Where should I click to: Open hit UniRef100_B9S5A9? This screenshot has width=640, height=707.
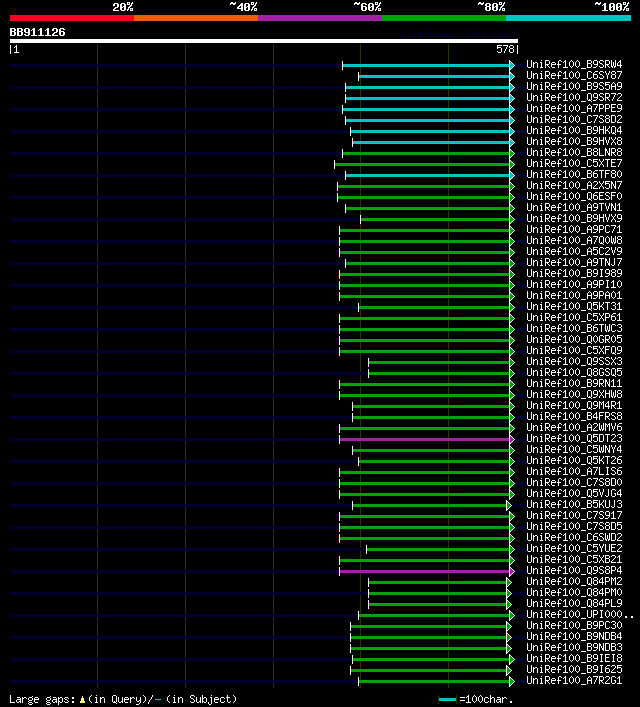[574, 86]
